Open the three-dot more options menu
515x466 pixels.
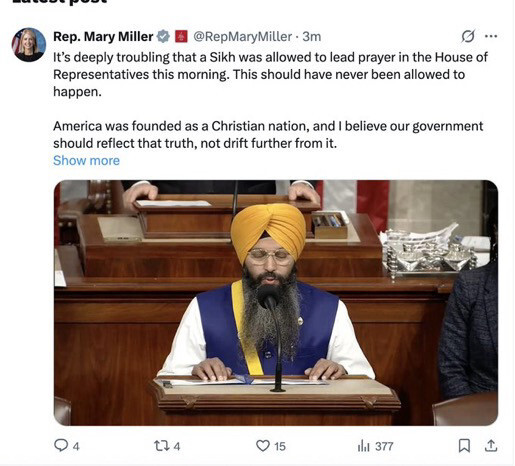[491, 36]
